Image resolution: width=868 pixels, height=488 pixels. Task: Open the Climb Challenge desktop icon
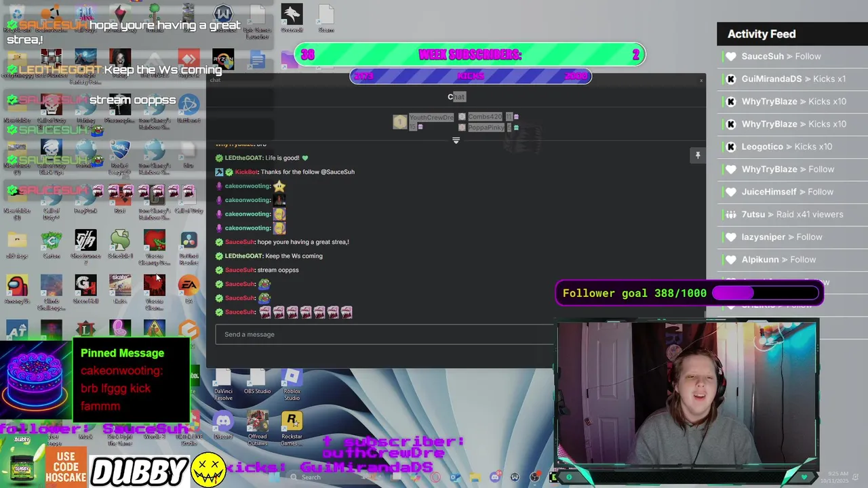(52, 293)
